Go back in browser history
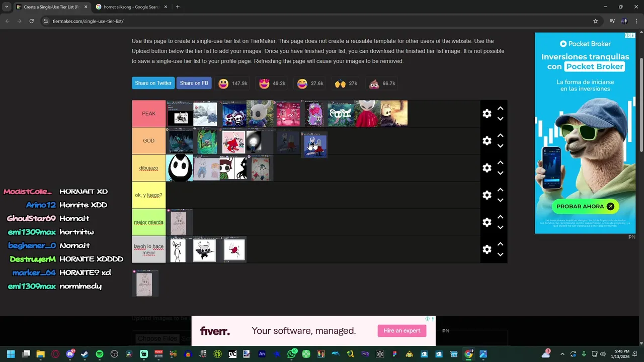Image resolution: width=644 pixels, height=362 pixels. click(x=7, y=21)
